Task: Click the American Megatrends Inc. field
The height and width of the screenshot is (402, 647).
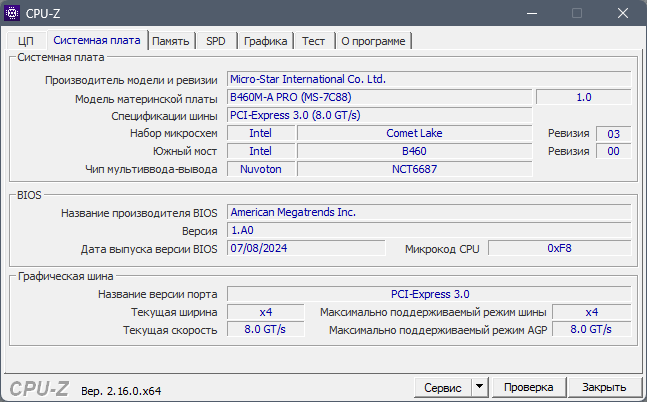Action: pyautogui.click(x=429, y=212)
